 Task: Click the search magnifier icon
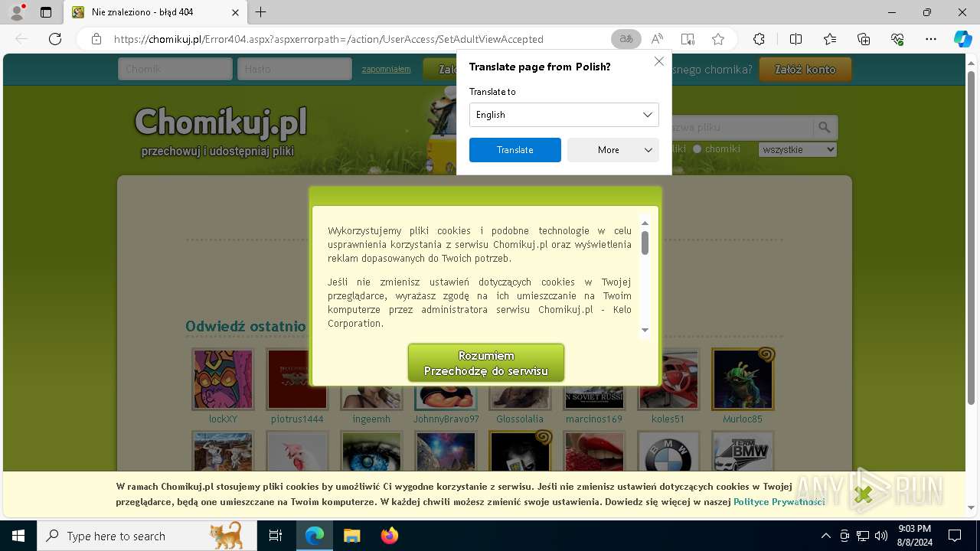coord(825,128)
